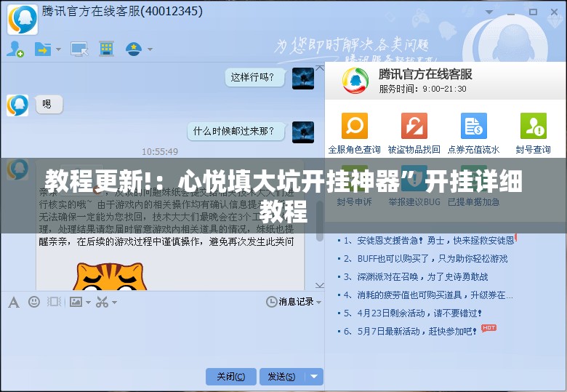The height and width of the screenshot is (392, 567).
Task: Click the 已提单据加急 label
Action: (474, 202)
